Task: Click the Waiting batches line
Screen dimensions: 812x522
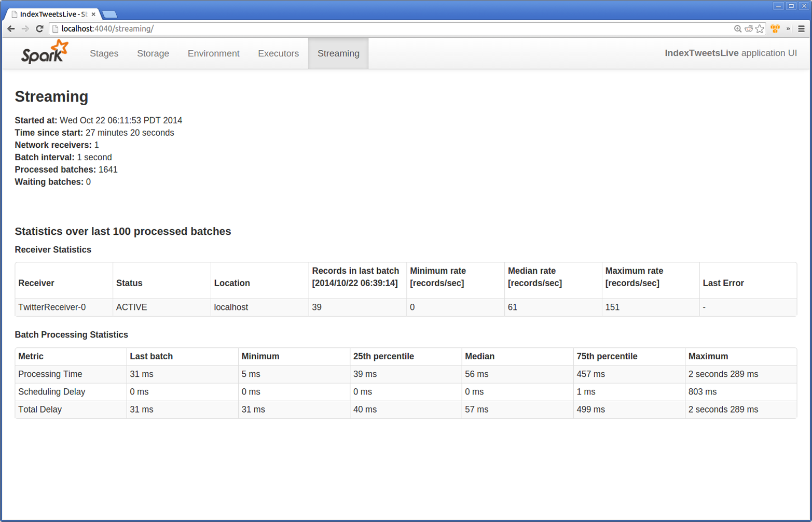Action: (52, 182)
